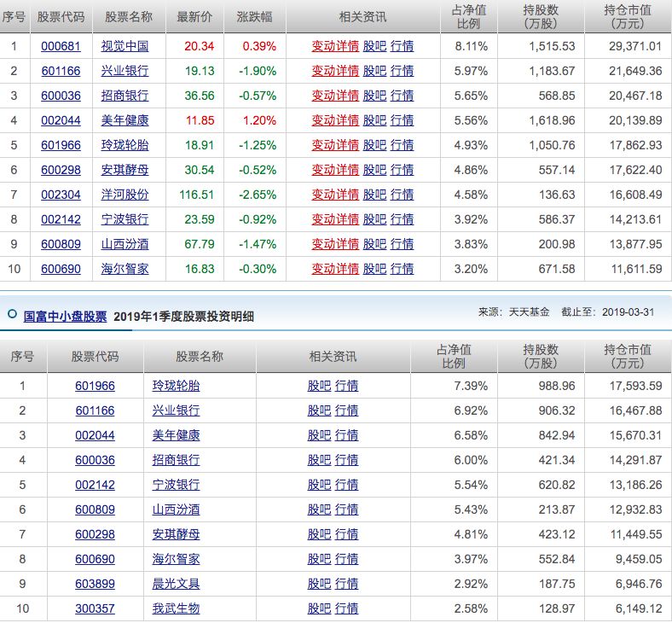Click stock code 601966 in bottom table
The image size is (672, 623).
(x=95, y=386)
